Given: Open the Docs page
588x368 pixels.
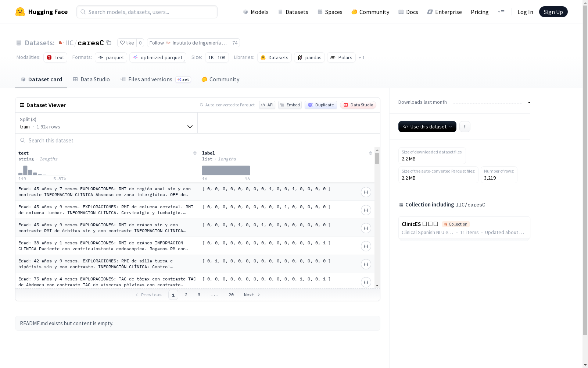Looking at the screenshot, I should [408, 12].
